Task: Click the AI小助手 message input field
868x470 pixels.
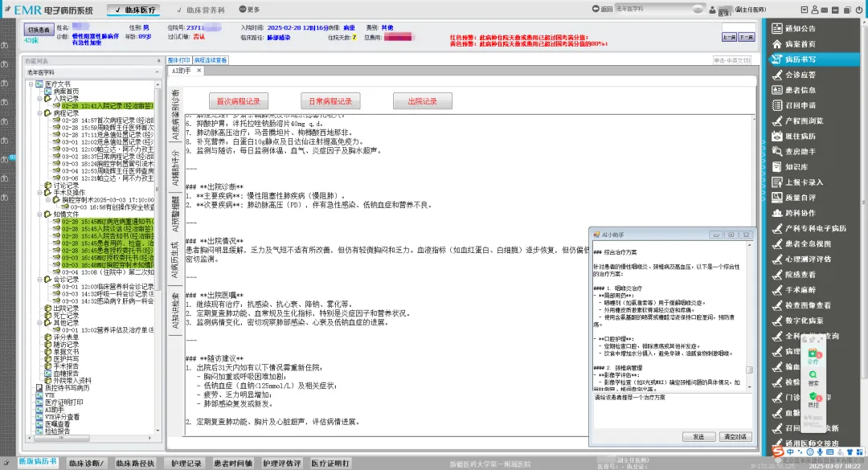Action: 672,411
